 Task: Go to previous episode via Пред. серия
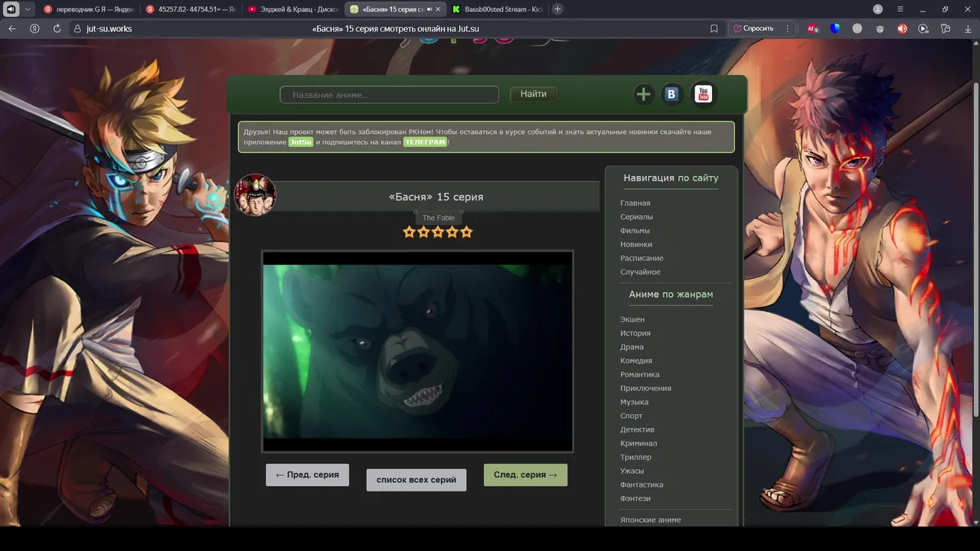click(x=307, y=474)
